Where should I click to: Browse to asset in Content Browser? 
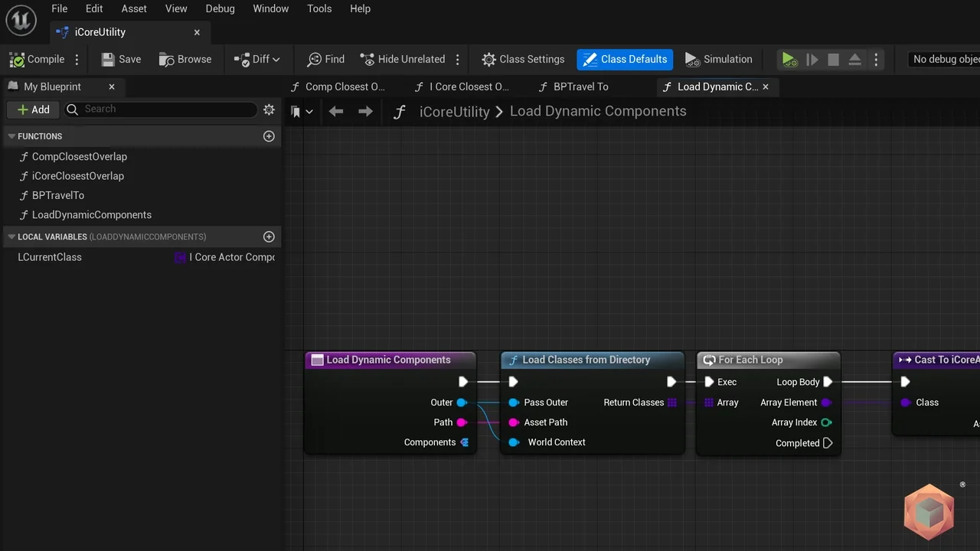(185, 59)
